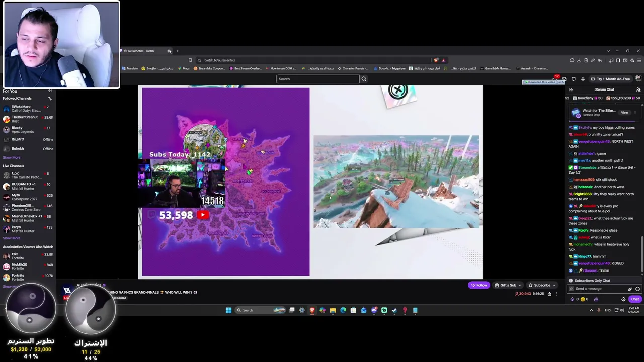644x362 pixels.
Task: Open Brave Shields icon in address bar
Action: [436, 60]
